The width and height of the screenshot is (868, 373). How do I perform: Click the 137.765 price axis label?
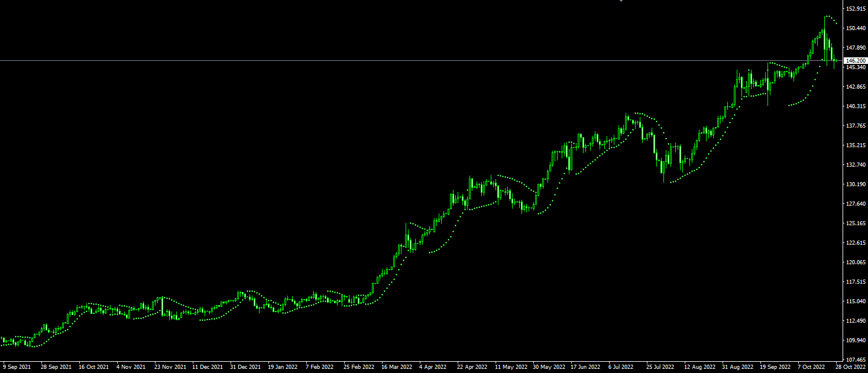(x=856, y=126)
